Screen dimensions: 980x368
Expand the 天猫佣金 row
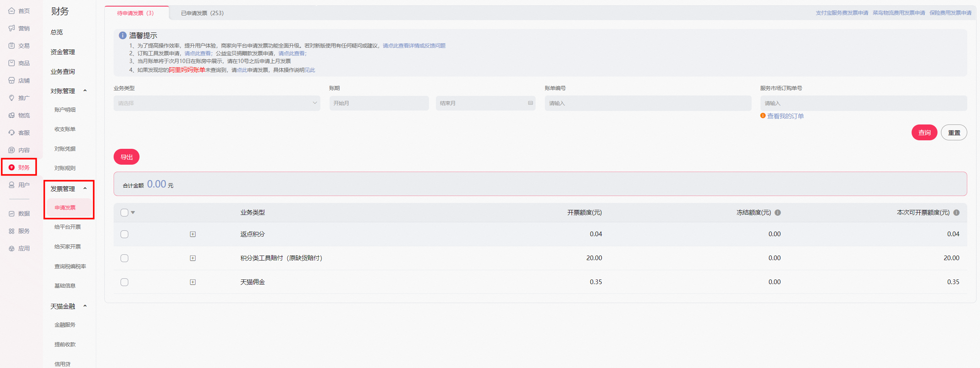pyautogui.click(x=193, y=282)
